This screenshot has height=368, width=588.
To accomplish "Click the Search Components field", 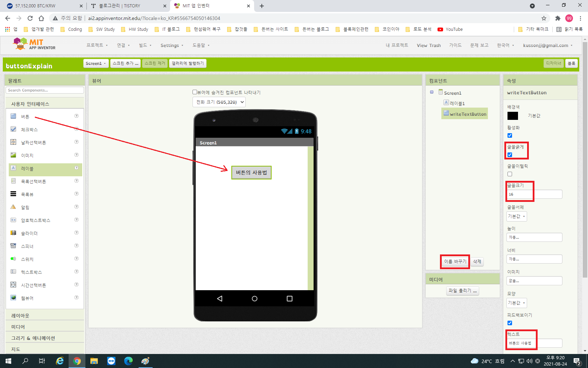I will (45, 90).
